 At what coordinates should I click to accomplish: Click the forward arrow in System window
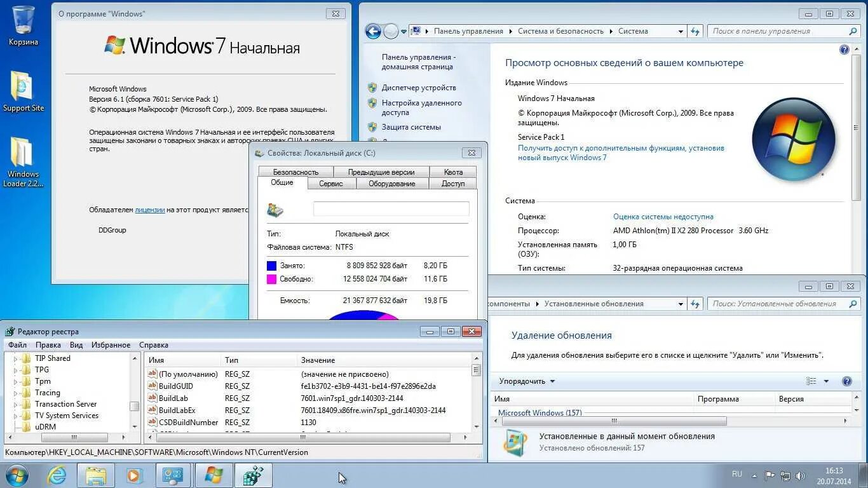click(x=391, y=31)
